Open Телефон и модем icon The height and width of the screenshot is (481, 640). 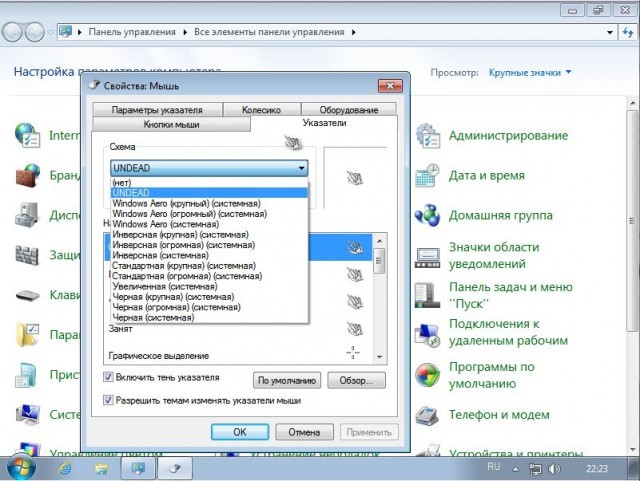(428, 415)
